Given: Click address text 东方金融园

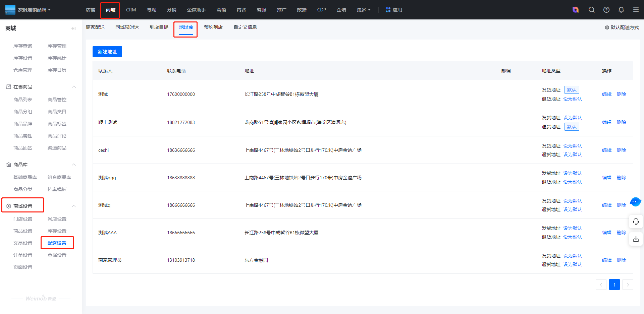Looking at the screenshot, I should [256, 260].
